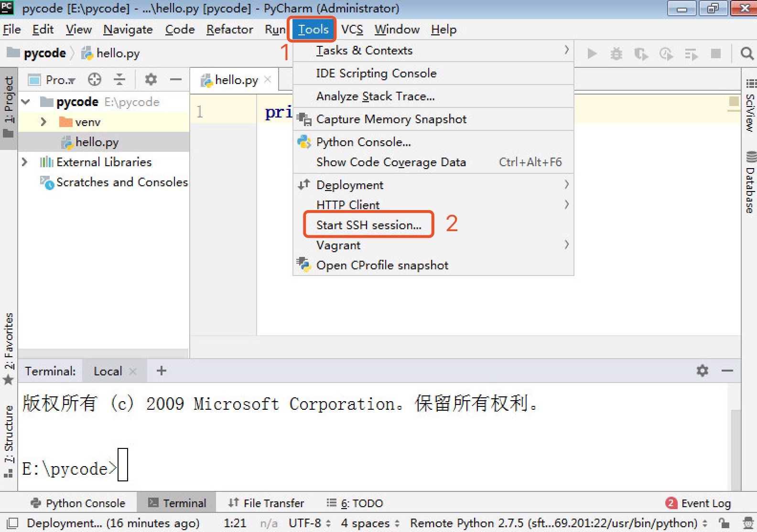Screen dimensions: 757x532
Task: Close the Local terminal tab
Action: tap(133, 371)
